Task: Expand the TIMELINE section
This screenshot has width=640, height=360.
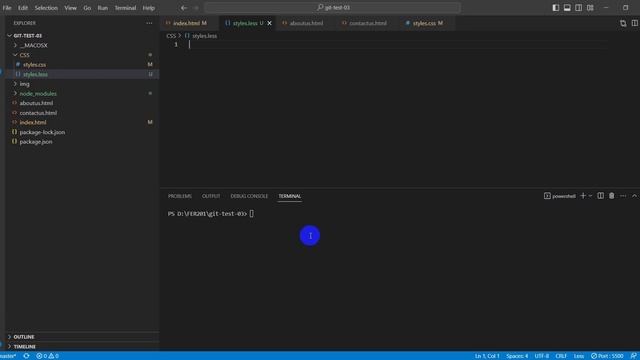Action: click(24, 347)
